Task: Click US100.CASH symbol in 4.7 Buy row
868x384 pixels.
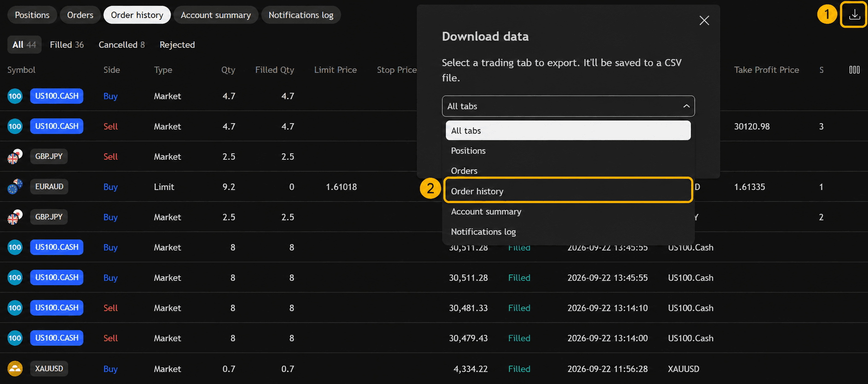Action: (57, 96)
